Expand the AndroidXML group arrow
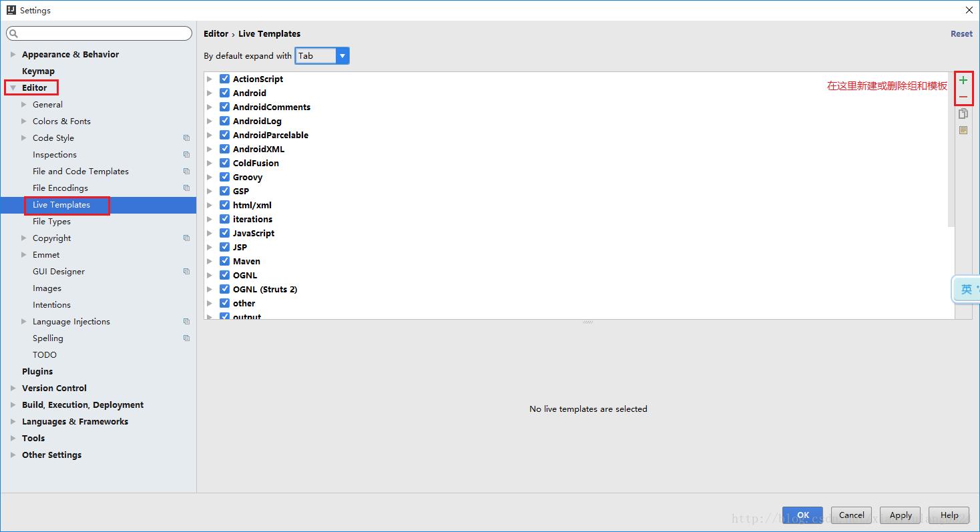The height and width of the screenshot is (532, 980). (210, 149)
